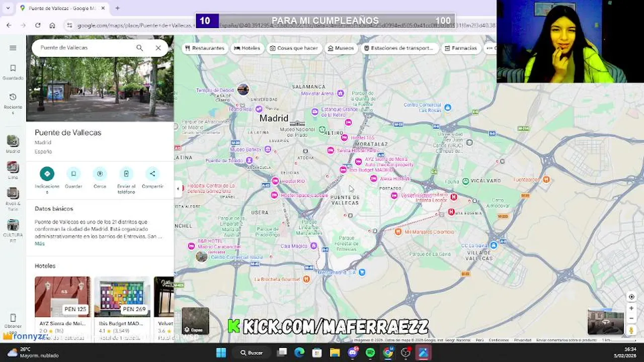Click the La Brochette Gourmet restaurant pin
The image size is (644, 362).
tap(306, 279)
